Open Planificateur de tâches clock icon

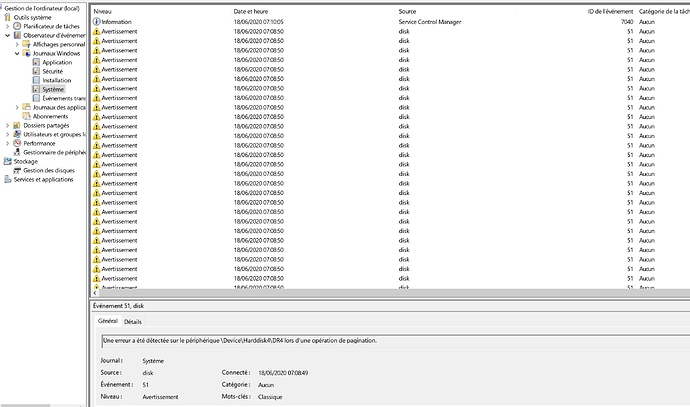(17, 26)
